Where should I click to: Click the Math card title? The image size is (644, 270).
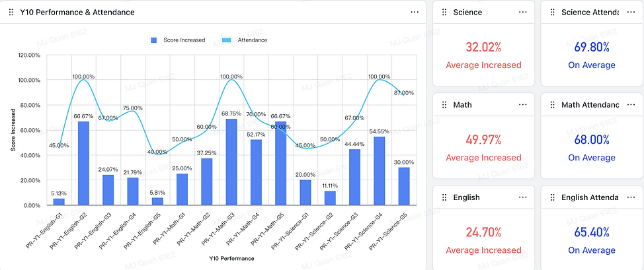(x=462, y=105)
